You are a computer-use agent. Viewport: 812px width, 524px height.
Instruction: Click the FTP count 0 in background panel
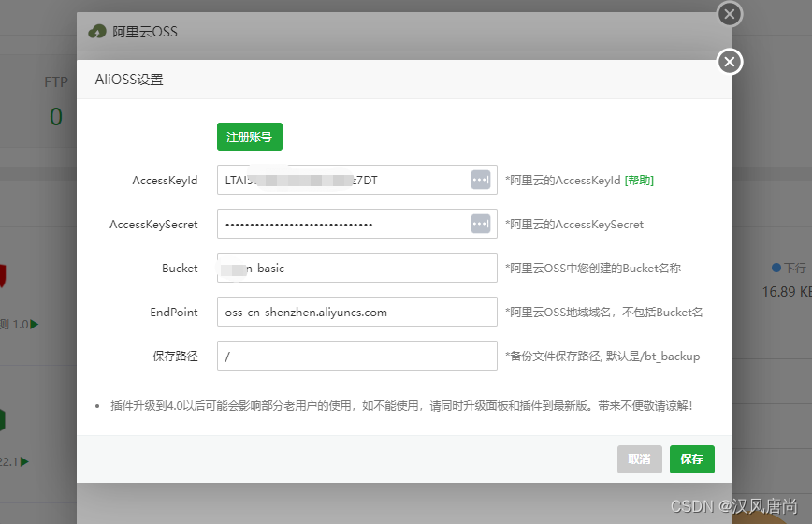click(x=56, y=117)
